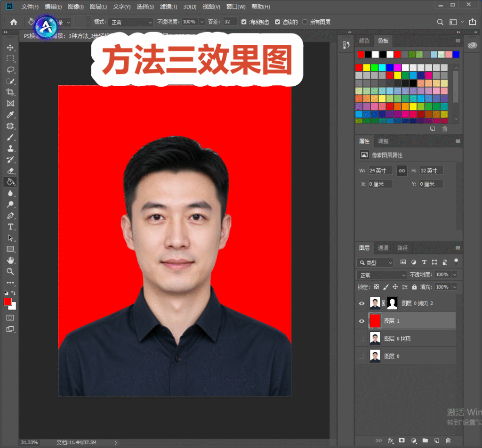Select the Paint Bucket tool

click(10, 182)
